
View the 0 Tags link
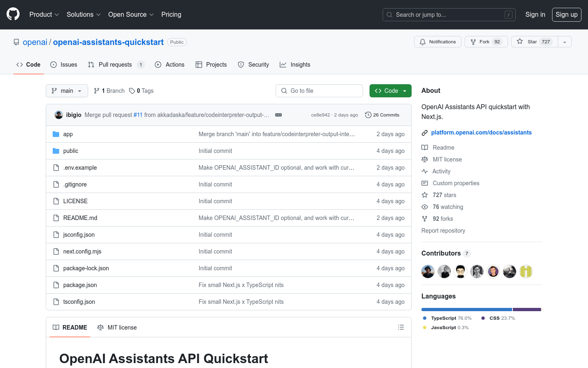point(141,91)
